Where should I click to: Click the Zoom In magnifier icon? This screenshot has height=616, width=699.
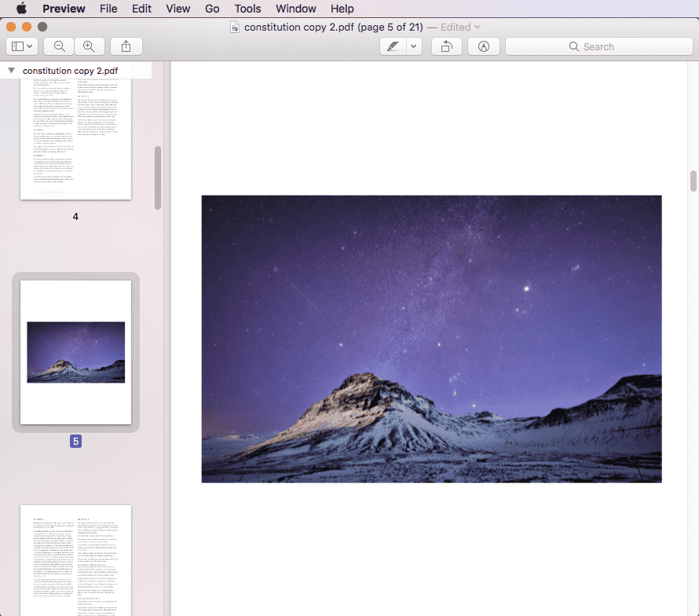pos(90,46)
